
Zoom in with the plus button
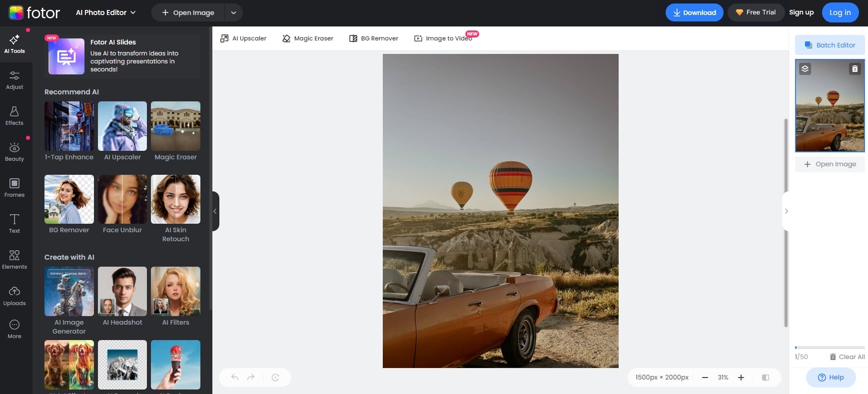(x=741, y=378)
